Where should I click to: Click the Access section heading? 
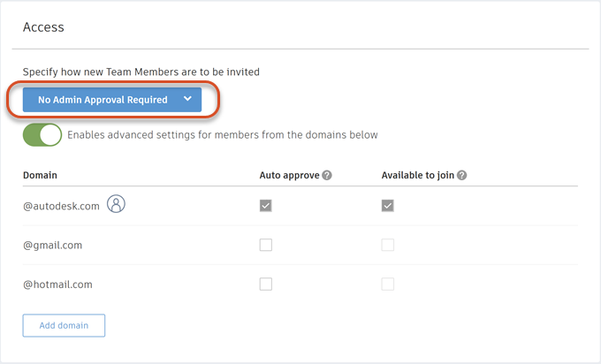[43, 27]
